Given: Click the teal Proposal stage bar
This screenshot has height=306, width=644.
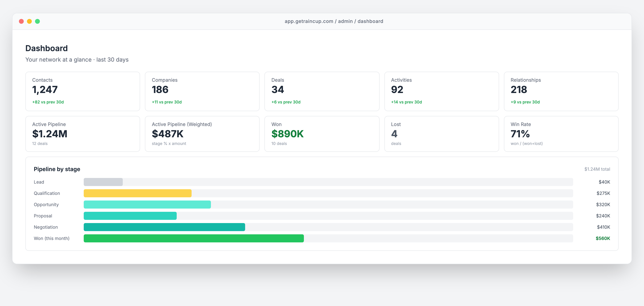Looking at the screenshot, I should tap(130, 216).
